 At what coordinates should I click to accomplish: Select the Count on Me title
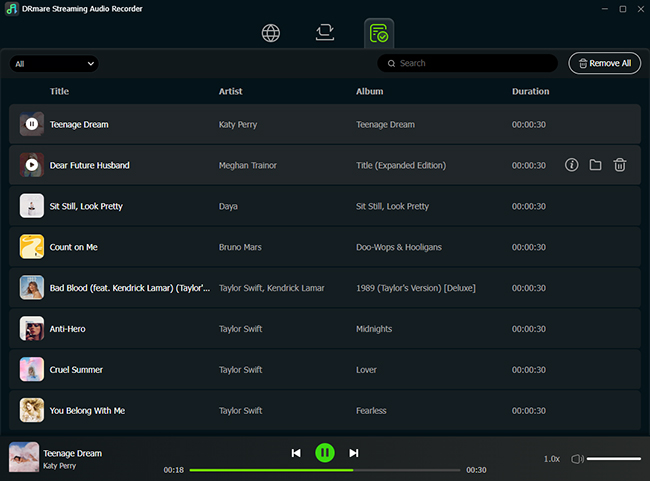73,247
